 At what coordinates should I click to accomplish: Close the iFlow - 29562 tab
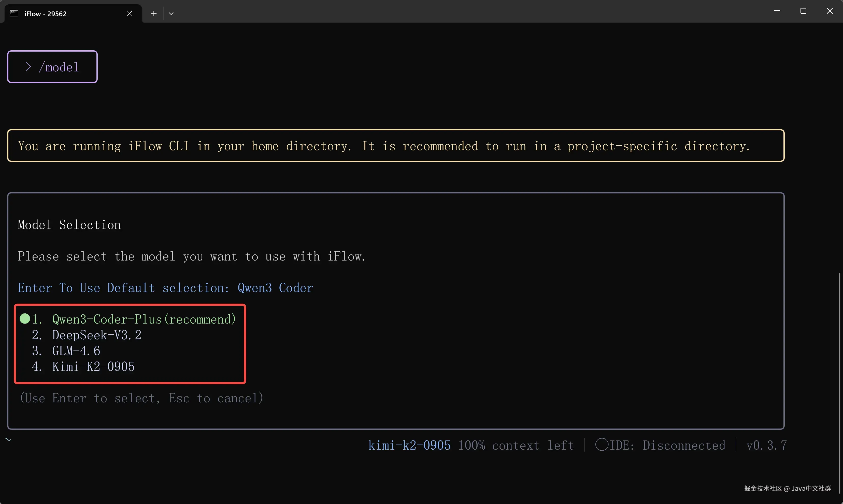tap(130, 13)
